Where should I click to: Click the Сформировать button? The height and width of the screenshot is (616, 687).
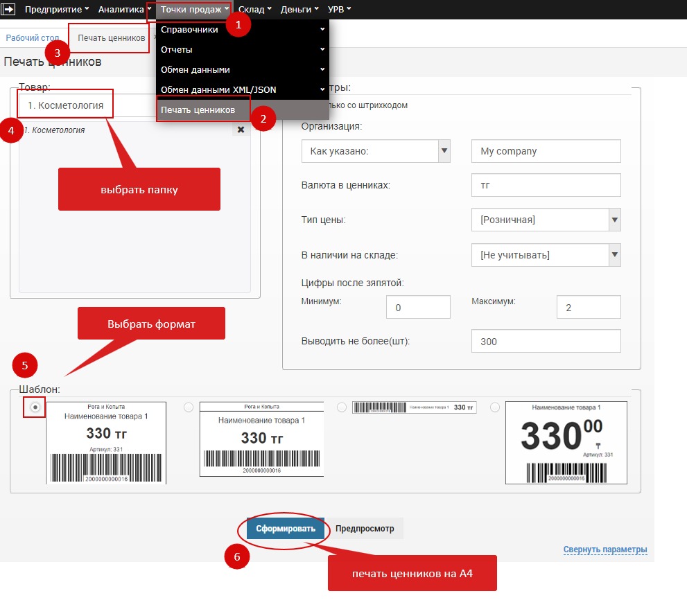285,529
